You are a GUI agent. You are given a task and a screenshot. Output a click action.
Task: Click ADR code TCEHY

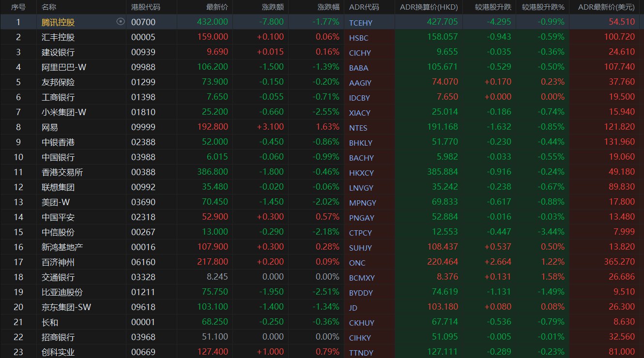(x=361, y=23)
